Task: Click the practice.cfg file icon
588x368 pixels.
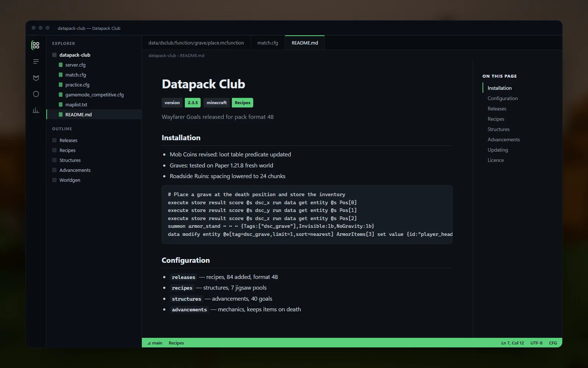Action: (x=61, y=85)
